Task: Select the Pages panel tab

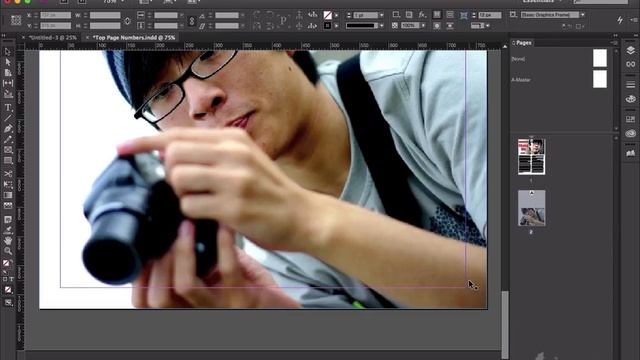Action: point(523,42)
